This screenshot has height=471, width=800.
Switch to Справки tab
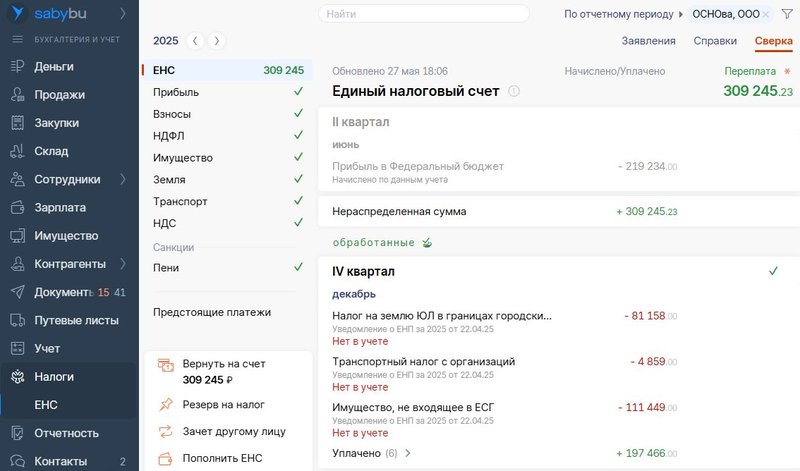[714, 41]
